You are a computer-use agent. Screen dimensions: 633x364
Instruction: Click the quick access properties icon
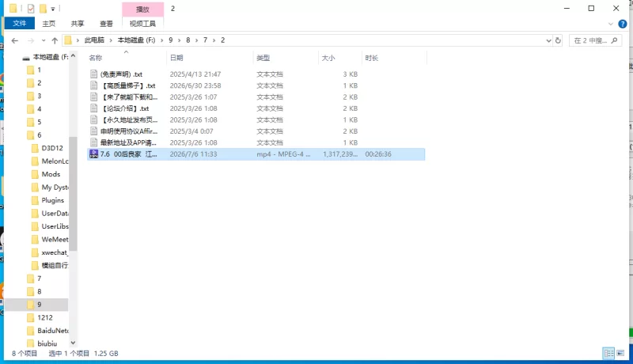tap(31, 8)
